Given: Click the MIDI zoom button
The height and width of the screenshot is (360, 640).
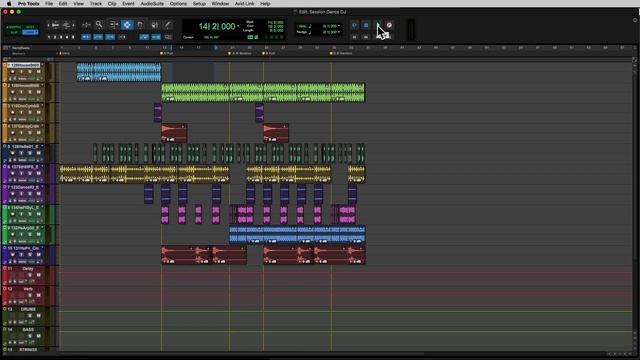Looking at the screenshot, I should [66, 25].
